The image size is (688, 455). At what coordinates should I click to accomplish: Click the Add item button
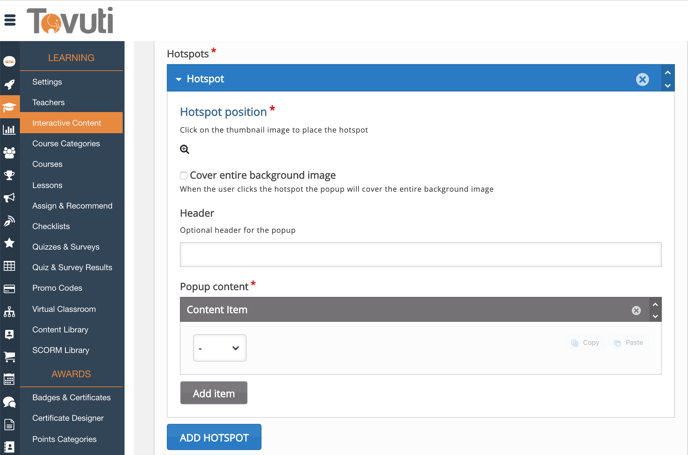(214, 393)
